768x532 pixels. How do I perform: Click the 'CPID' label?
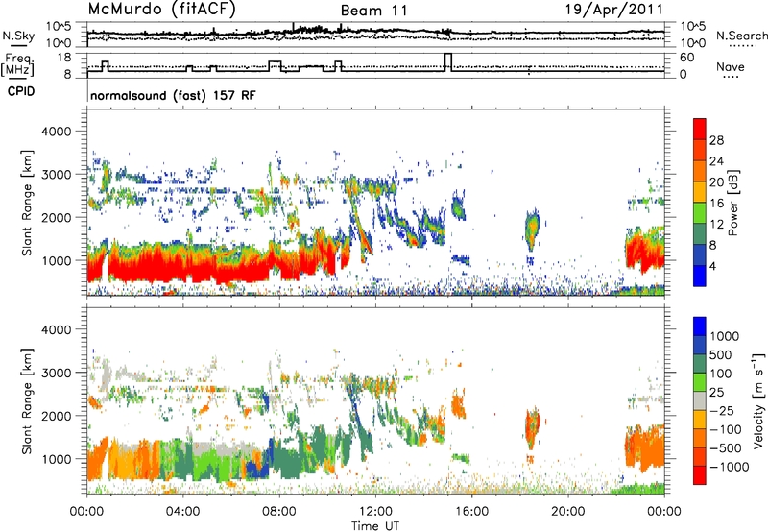(21, 91)
